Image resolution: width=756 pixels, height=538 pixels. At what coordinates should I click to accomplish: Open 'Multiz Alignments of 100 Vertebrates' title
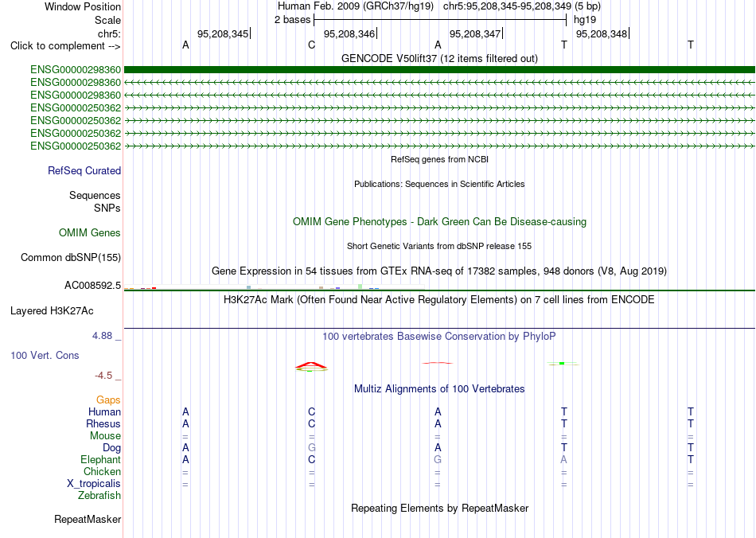pos(439,389)
